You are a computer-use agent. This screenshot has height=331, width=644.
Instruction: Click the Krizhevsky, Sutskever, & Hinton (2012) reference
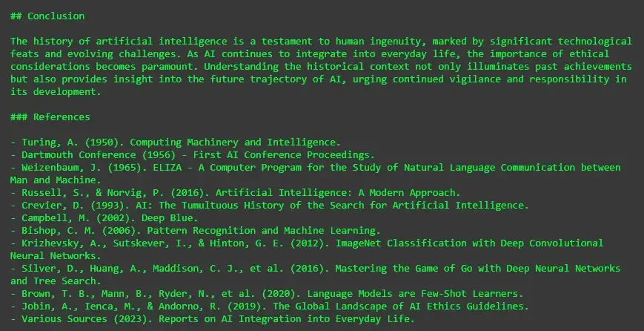tap(307, 249)
